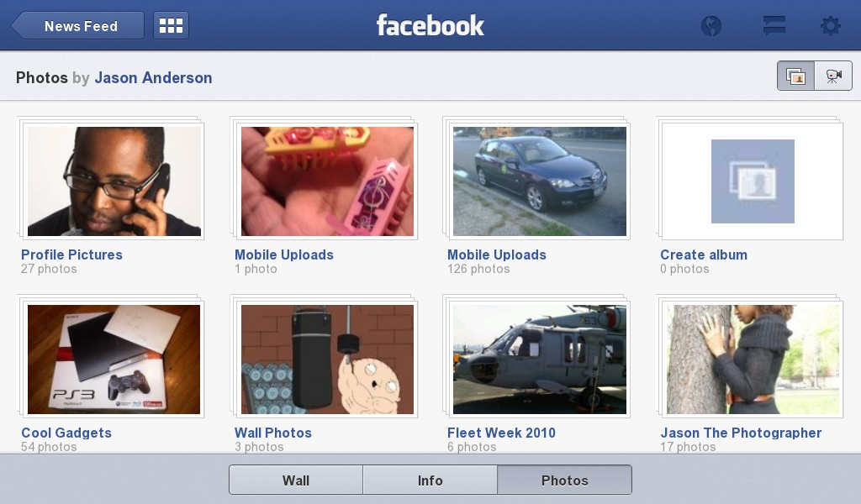Select the Photos tab
Image resolution: width=861 pixels, height=504 pixels.
point(564,480)
